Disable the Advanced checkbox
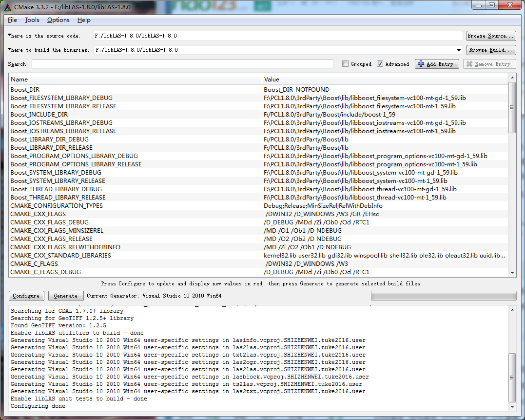This screenshot has height=420, width=525. [380, 64]
